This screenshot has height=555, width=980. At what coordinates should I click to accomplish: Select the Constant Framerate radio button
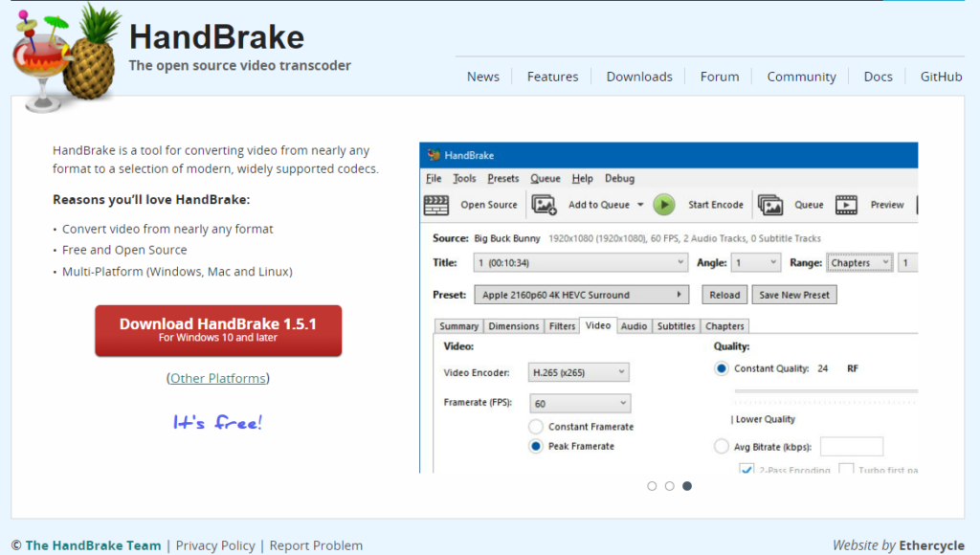click(x=536, y=426)
